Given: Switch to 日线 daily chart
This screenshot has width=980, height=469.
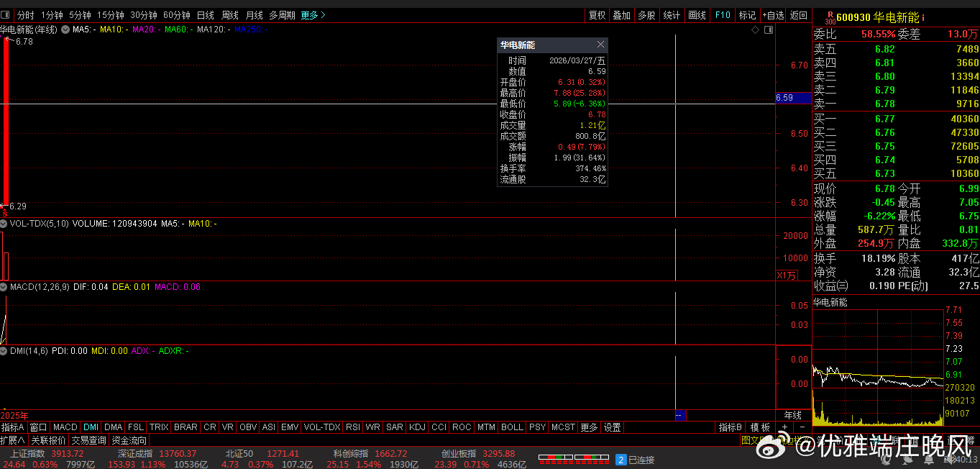Looking at the screenshot, I should click(x=205, y=14).
